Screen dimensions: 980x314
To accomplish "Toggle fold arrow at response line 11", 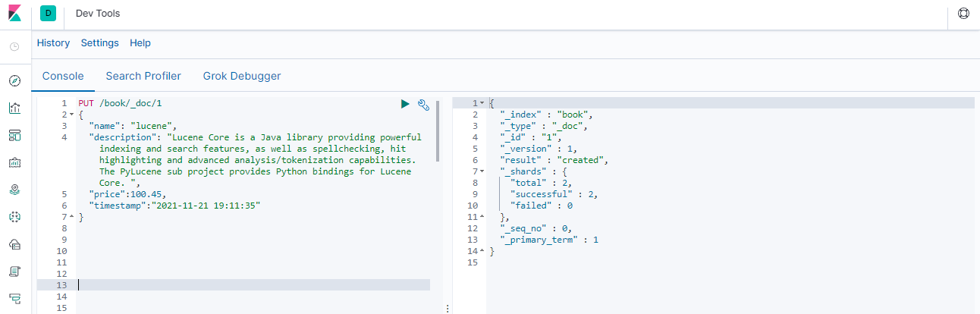I will coord(482,217).
